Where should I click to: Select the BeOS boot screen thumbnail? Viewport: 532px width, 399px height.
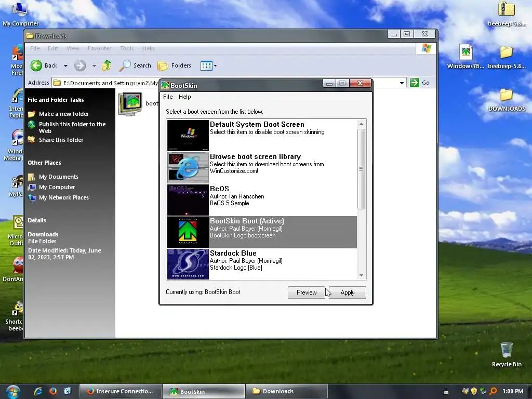[x=188, y=200]
